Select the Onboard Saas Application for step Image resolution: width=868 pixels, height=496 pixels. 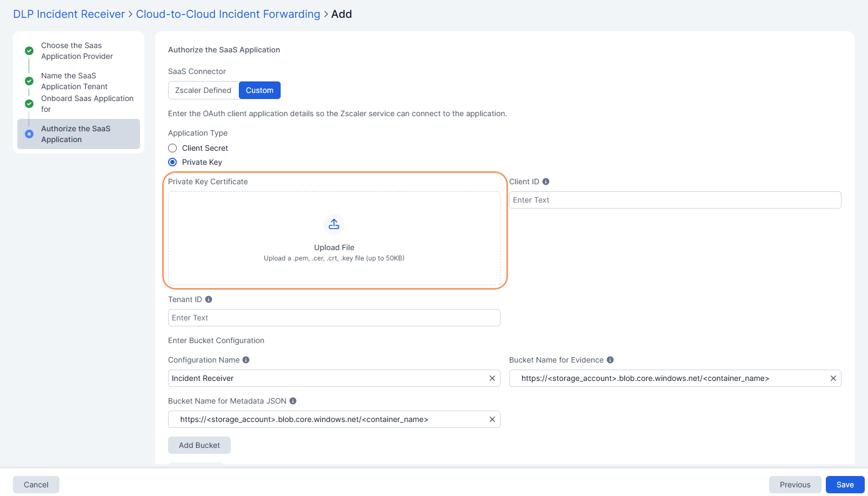(x=87, y=104)
